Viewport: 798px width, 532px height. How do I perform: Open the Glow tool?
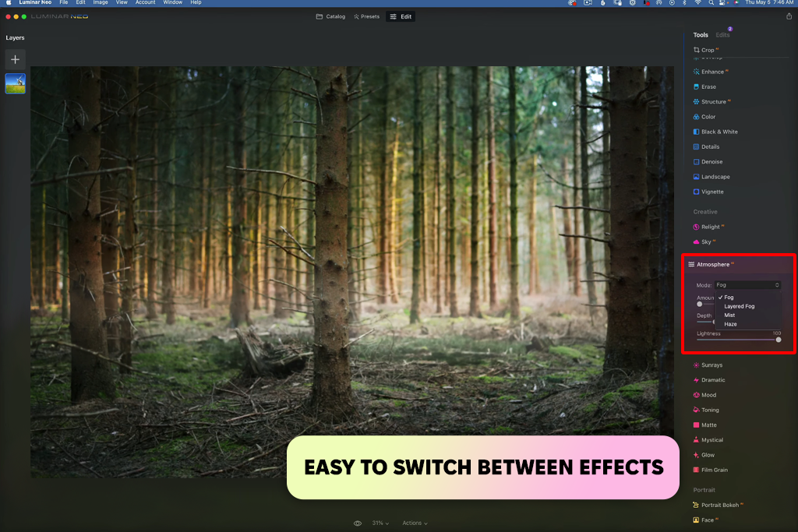[x=704, y=455]
